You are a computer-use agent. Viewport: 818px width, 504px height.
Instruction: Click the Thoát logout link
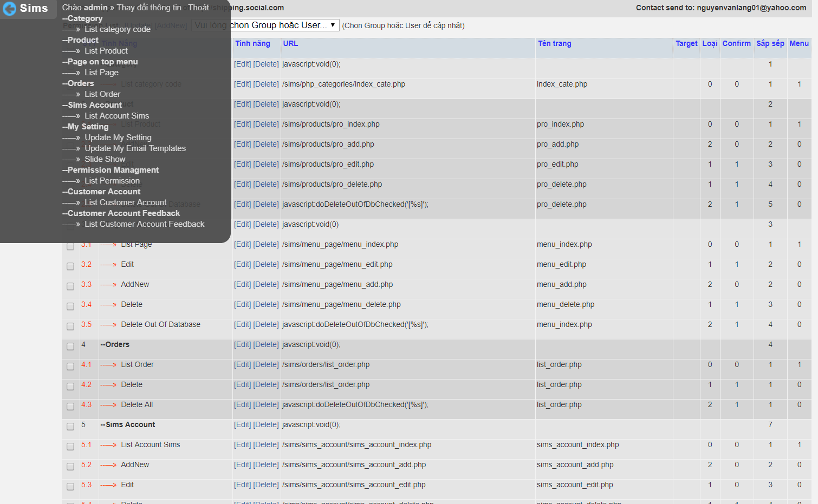click(x=198, y=8)
